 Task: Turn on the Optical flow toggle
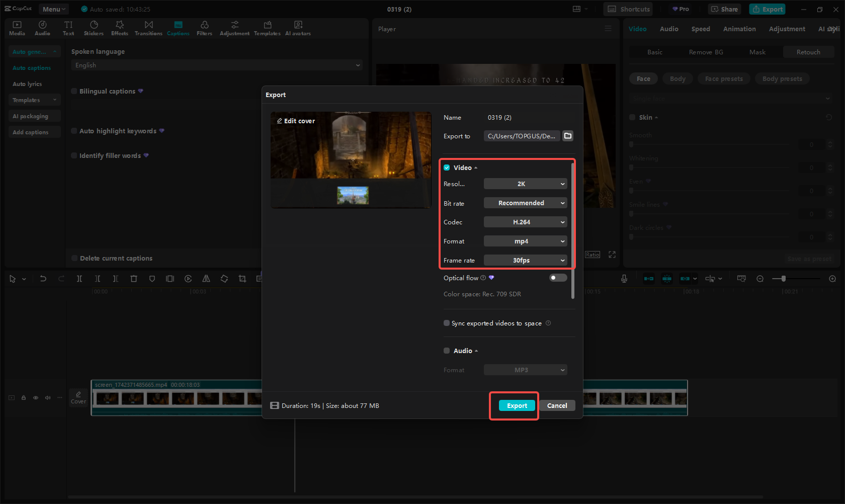pyautogui.click(x=558, y=278)
